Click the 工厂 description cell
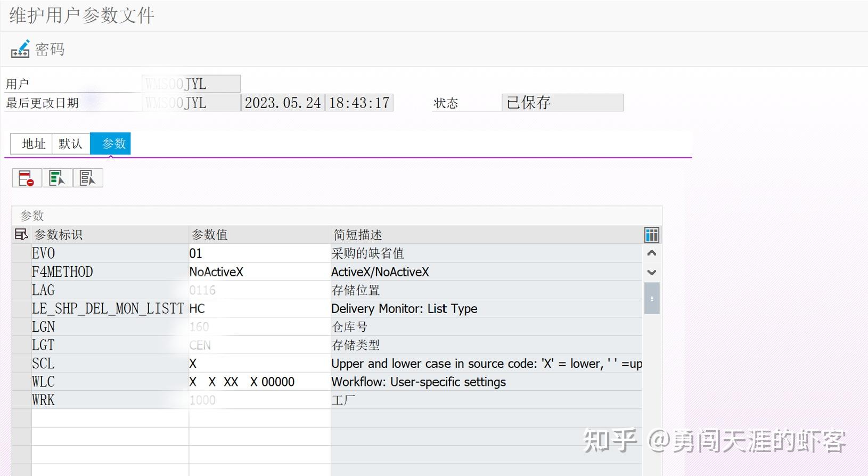This screenshot has width=868, height=476. [486, 400]
